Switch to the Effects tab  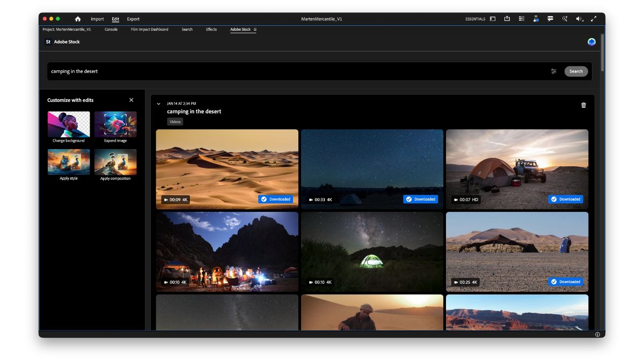(x=211, y=29)
